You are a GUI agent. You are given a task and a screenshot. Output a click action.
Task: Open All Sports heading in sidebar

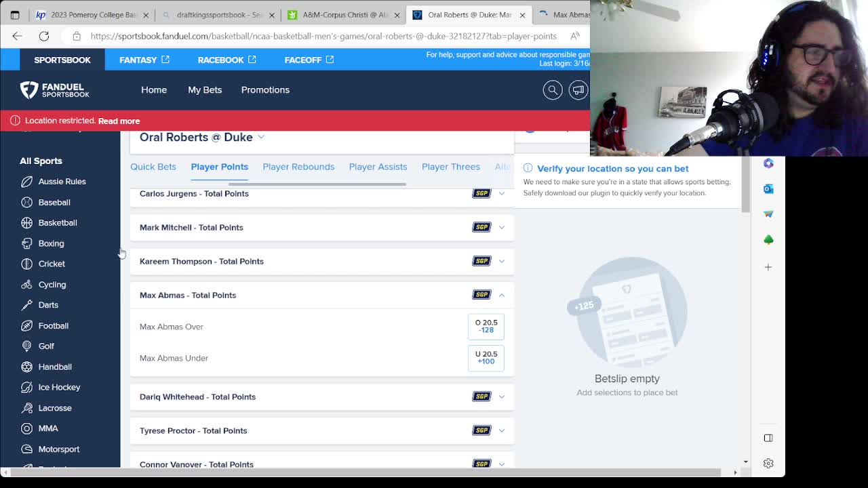click(41, 161)
